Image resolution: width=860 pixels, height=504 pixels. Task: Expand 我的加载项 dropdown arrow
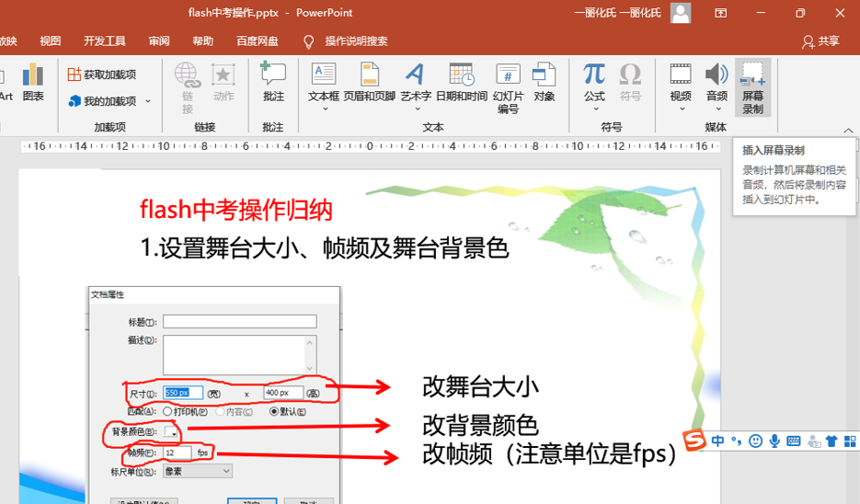coord(148,101)
